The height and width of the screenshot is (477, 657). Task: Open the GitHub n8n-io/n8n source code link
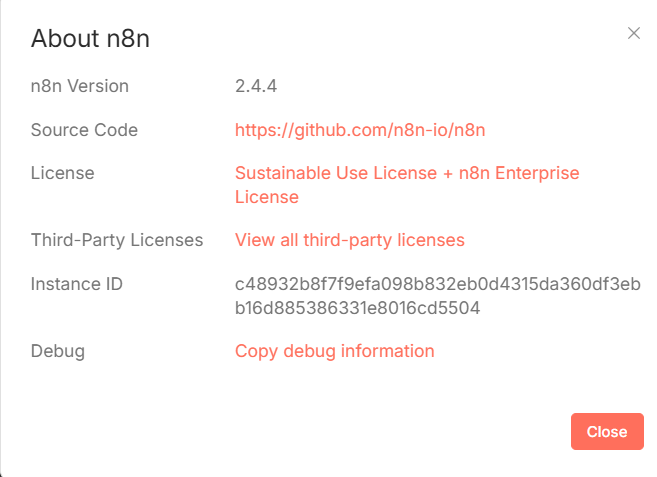360,130
